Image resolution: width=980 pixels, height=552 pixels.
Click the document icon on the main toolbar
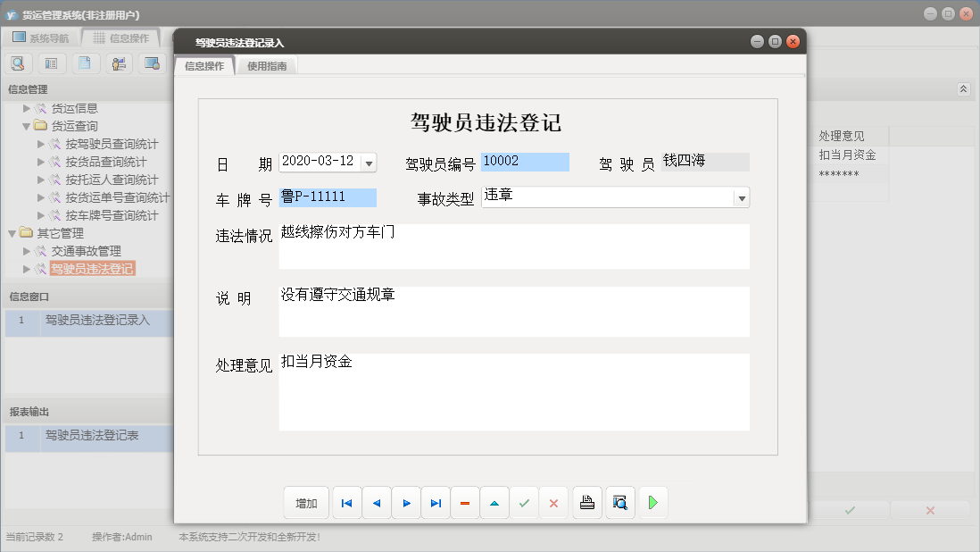(x=85, y=63)
